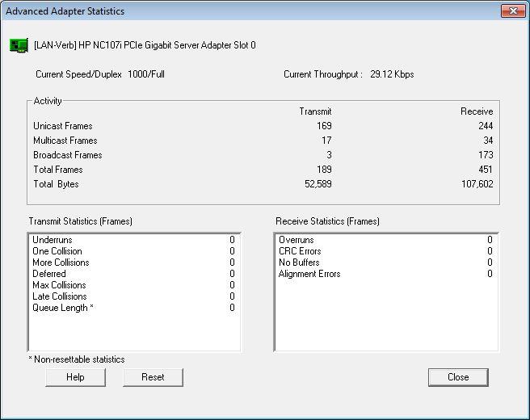The image size is (530, 420).
Task: Click receive broadcast value 173
Action: tap(486, 155)
